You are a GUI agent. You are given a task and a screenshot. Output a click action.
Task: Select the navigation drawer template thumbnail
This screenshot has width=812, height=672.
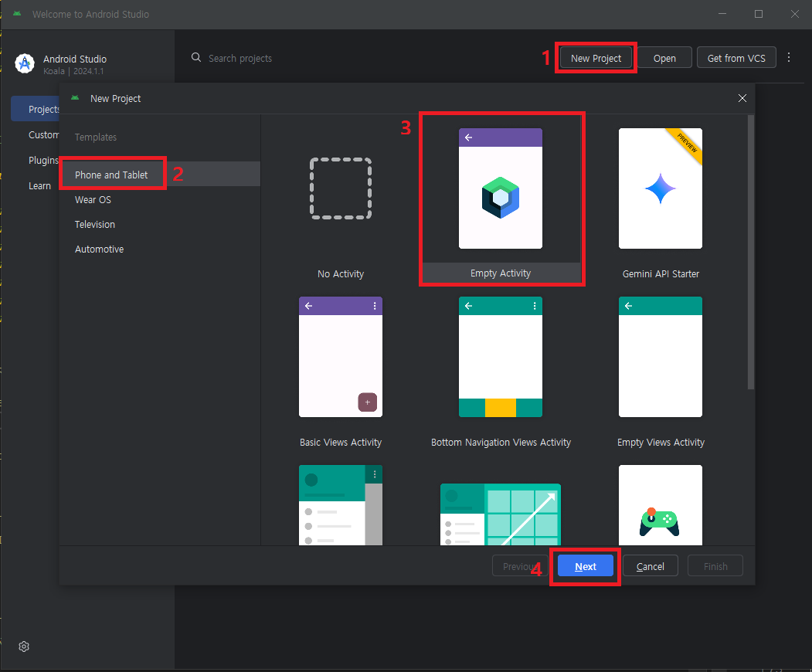[341, 505]
